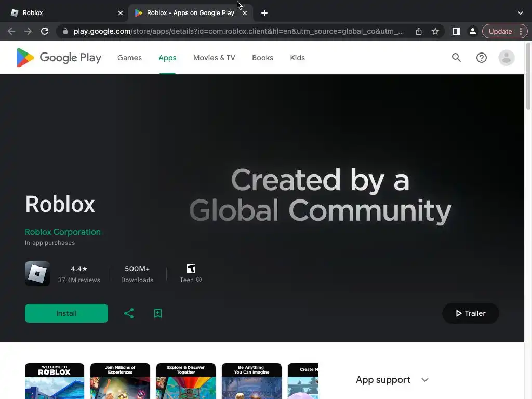532x399 pixels.
Task: Close the Roblox tab
Action: click(x=121, y=13)
